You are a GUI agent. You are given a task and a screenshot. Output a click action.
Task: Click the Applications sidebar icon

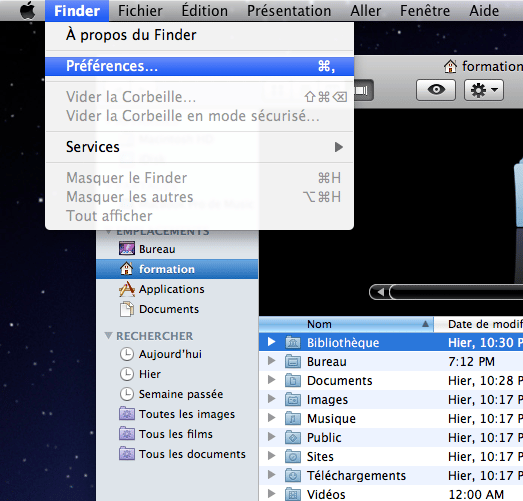[x=127, y=289]
